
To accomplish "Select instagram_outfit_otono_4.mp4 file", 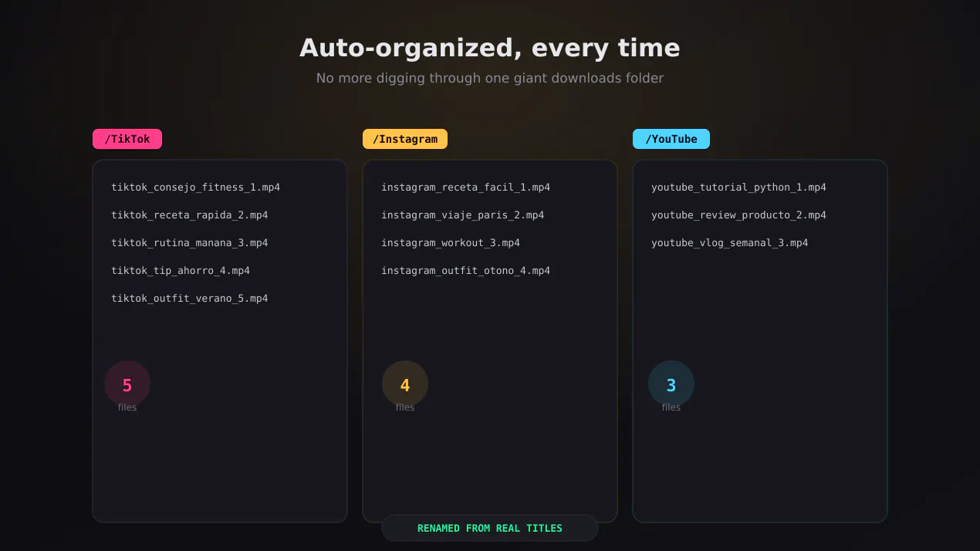I will click(x=465, y=271).
